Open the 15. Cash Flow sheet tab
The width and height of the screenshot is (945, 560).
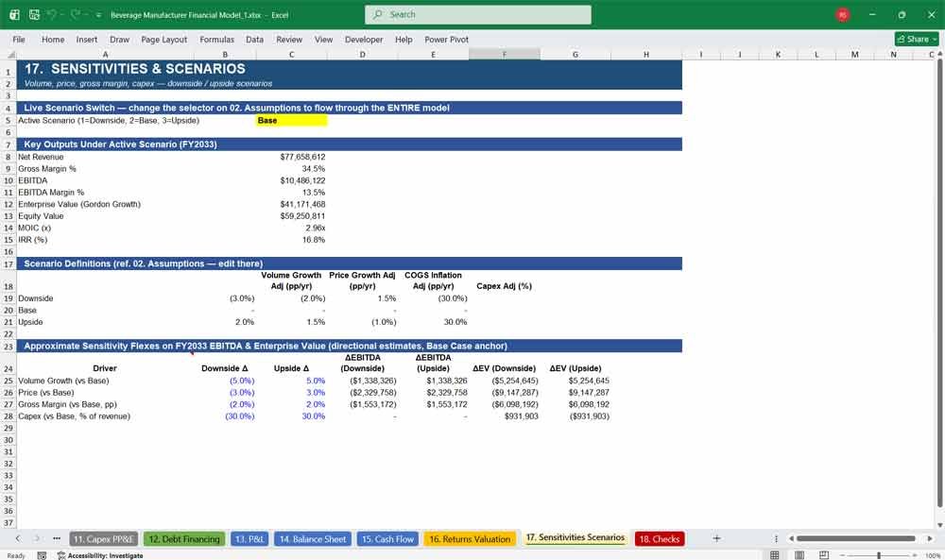pos(387,539)
